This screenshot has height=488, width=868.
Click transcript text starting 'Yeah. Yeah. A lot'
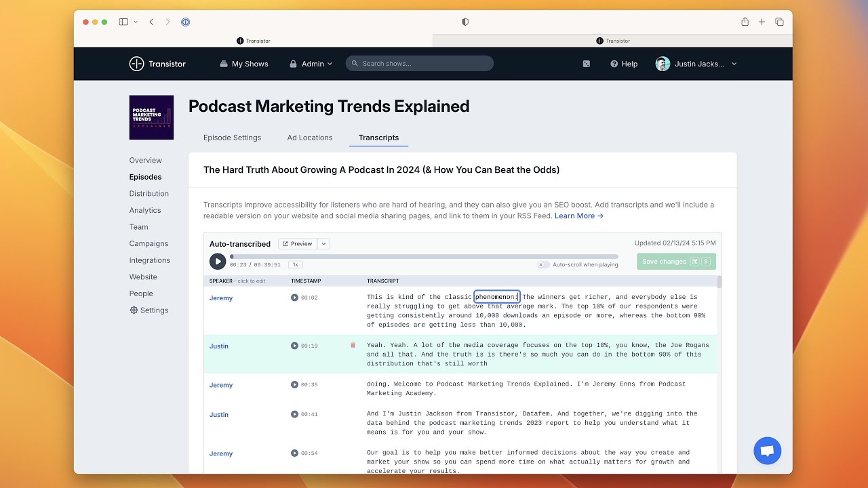[x=538, y=354]
